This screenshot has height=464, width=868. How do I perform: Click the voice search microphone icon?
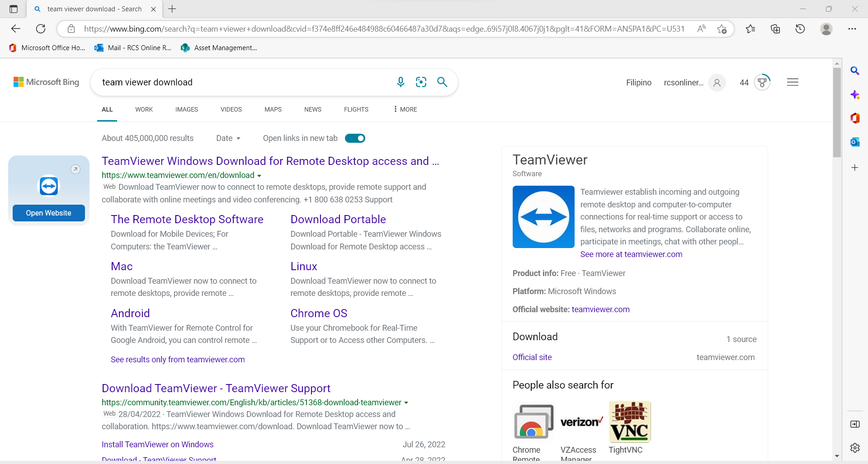click(x=401, y=82)
